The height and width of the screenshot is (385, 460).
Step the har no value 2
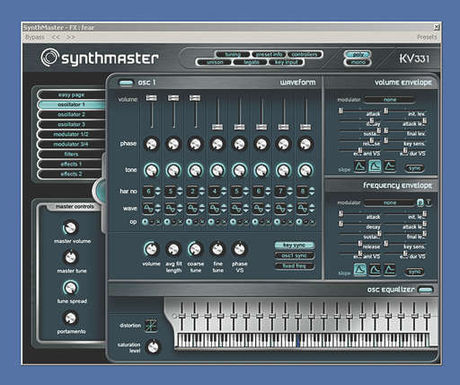coord(202,191)
